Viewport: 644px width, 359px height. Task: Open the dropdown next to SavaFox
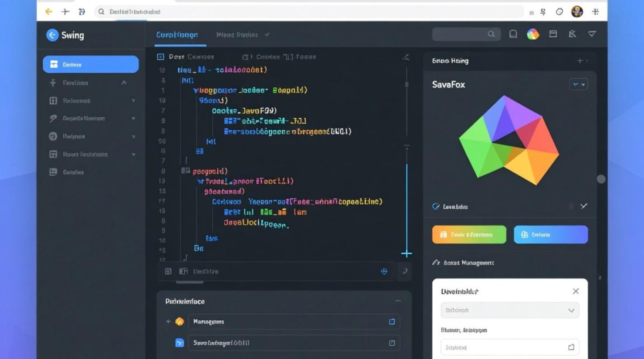[x=578, y=84]
